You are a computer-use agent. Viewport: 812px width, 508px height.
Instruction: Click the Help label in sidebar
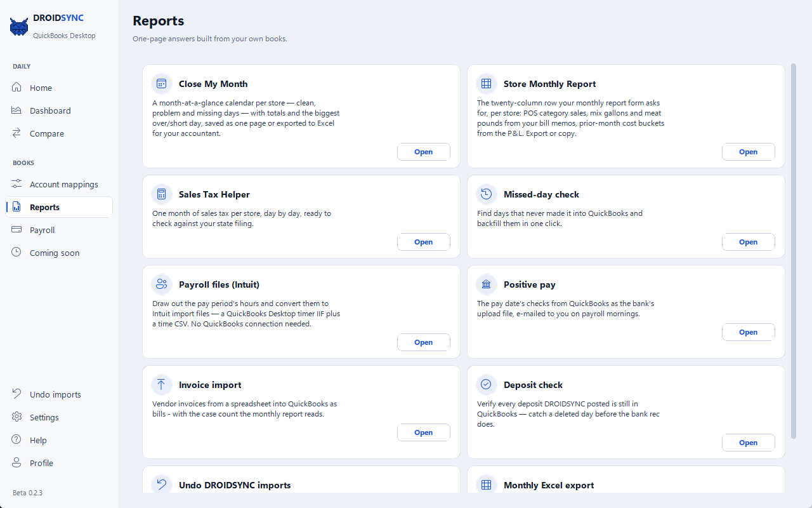tap(38, 440)
